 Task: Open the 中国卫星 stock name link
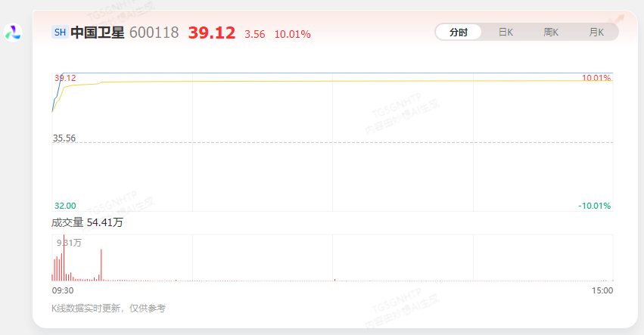98,33
